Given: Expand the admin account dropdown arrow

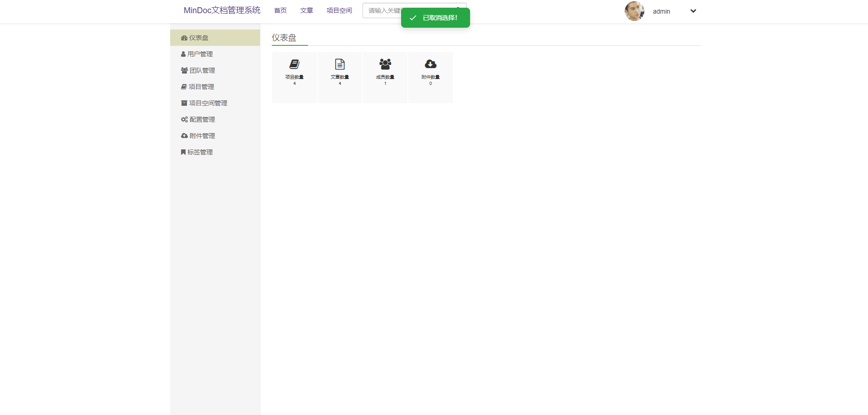Looking at the screenshot, I should click(x=693, y=11).
